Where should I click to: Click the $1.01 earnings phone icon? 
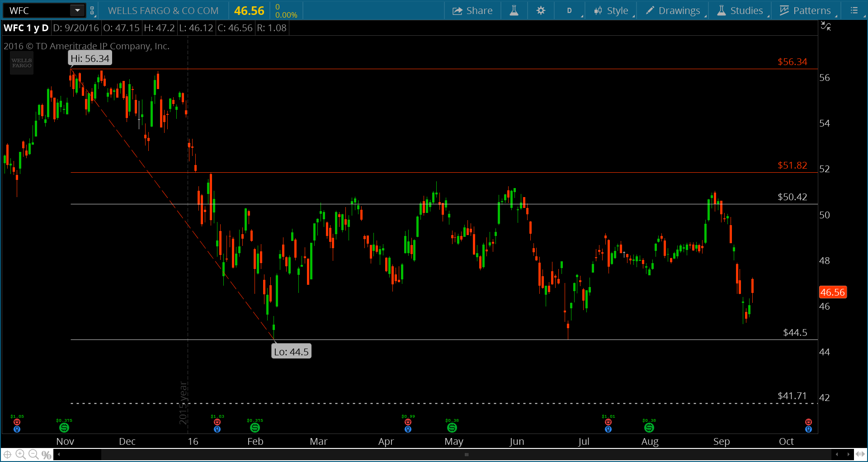point(608,422)
